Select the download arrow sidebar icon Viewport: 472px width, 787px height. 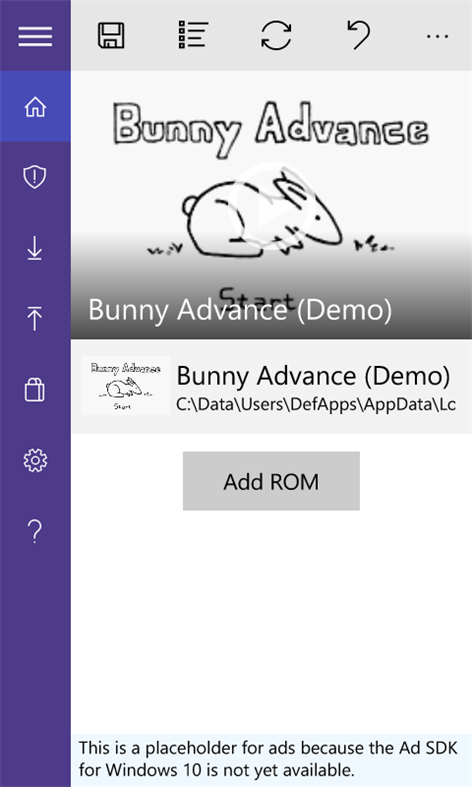(x=35, y=248)
